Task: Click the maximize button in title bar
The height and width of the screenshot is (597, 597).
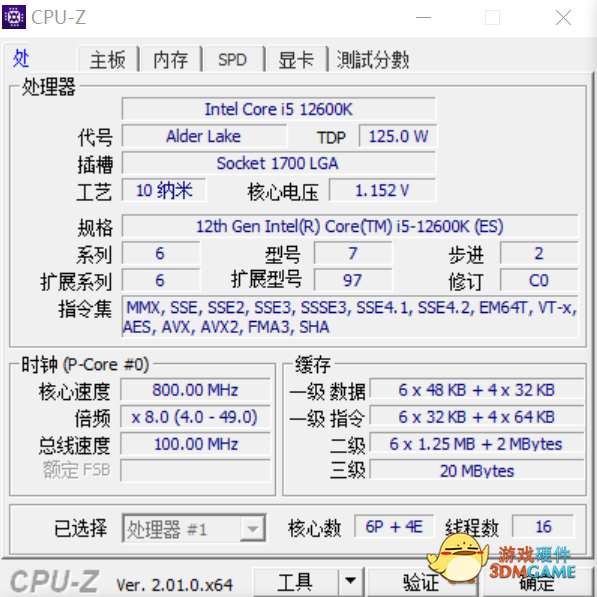Action: [x=493, y=18]
